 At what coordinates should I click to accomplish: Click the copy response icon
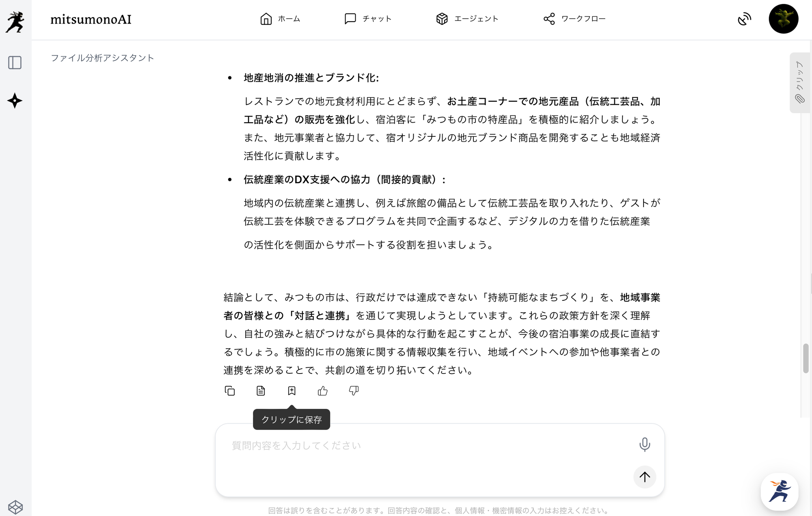pos(230,391)
